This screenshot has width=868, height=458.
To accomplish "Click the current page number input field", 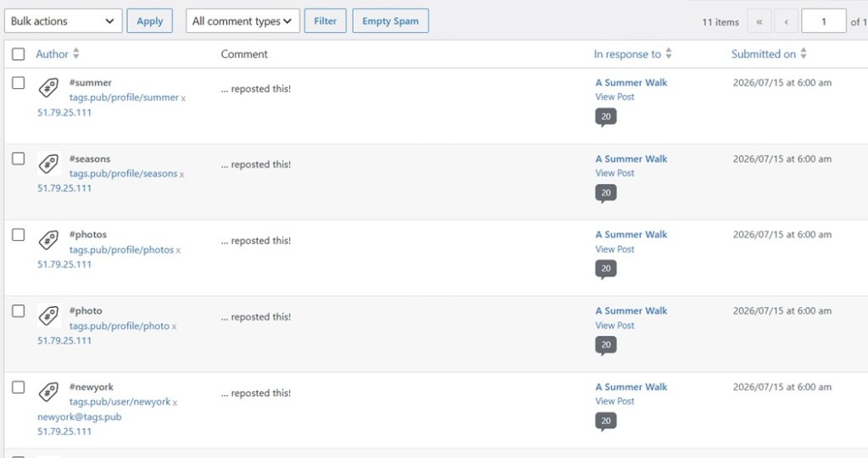I will pyautogui.click(x=824, y=21).
